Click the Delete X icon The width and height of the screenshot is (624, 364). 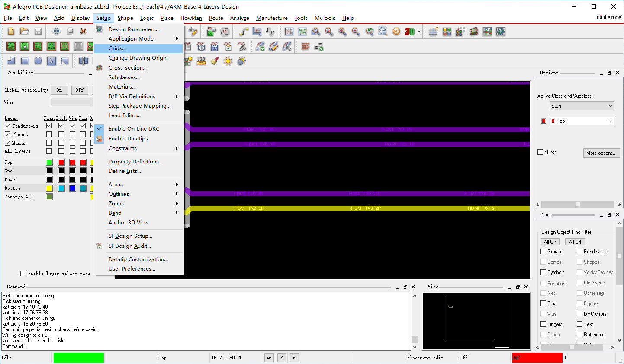[x=83, y=31]
